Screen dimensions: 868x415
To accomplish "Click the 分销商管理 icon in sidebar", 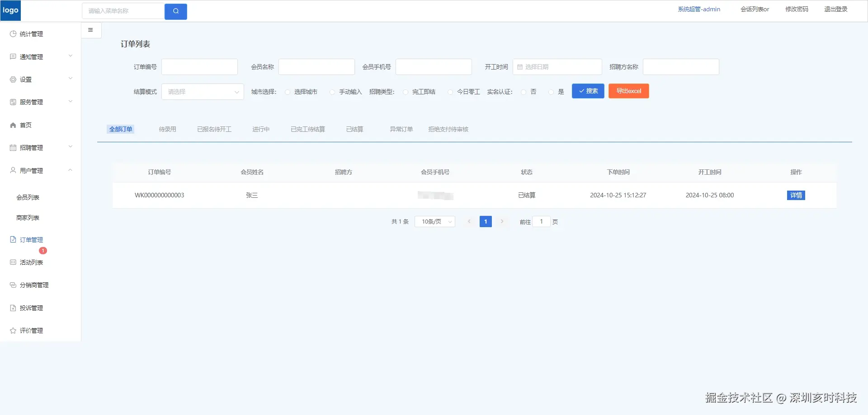I will 13,285.
